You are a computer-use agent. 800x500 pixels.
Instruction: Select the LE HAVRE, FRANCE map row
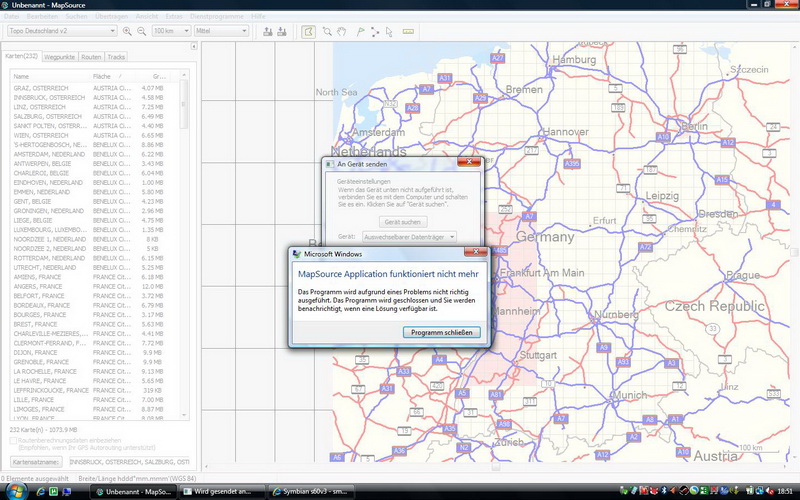(x=94, y=381)
